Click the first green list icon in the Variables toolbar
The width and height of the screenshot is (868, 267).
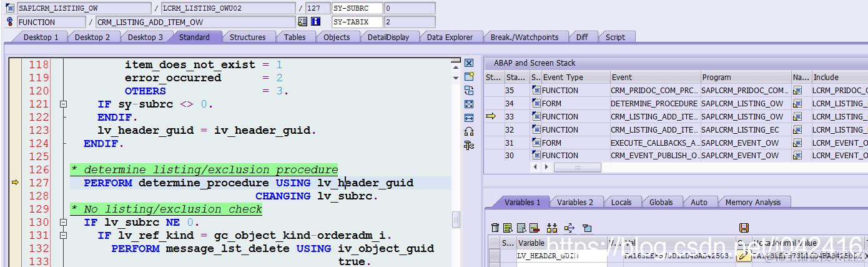508,228
